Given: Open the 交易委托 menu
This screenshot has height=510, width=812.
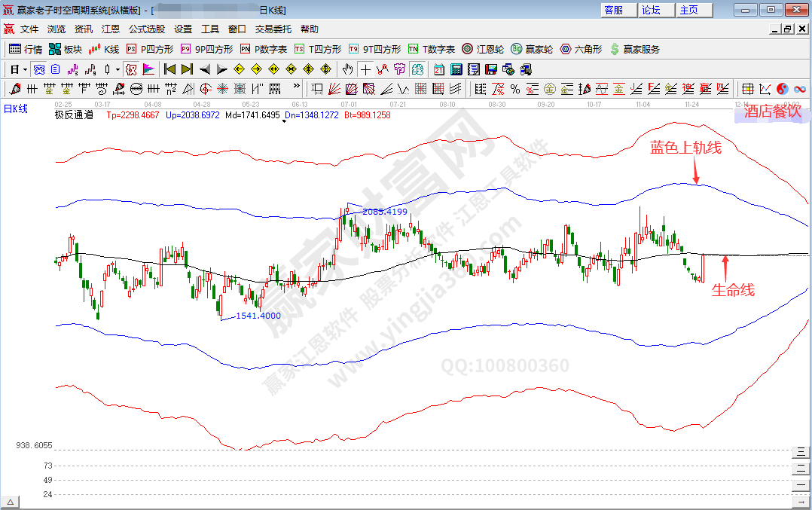Looking at the screenshot, I should 273,29.
